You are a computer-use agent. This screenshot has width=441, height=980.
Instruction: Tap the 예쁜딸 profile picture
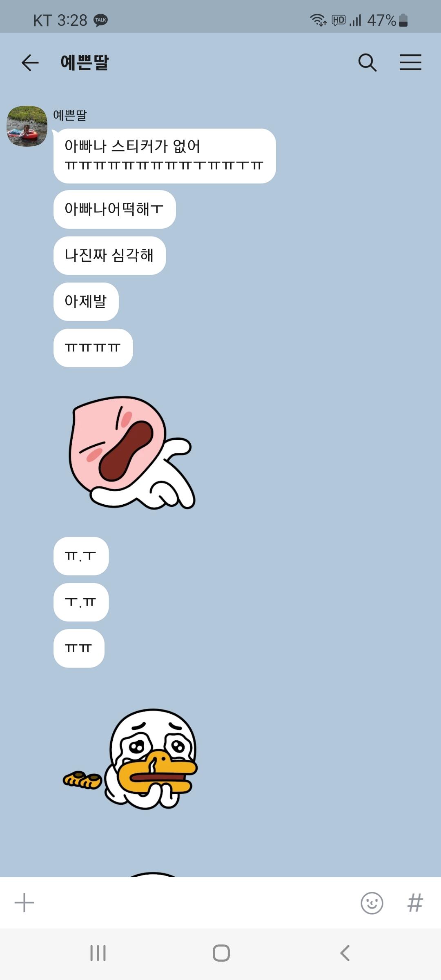27,126
